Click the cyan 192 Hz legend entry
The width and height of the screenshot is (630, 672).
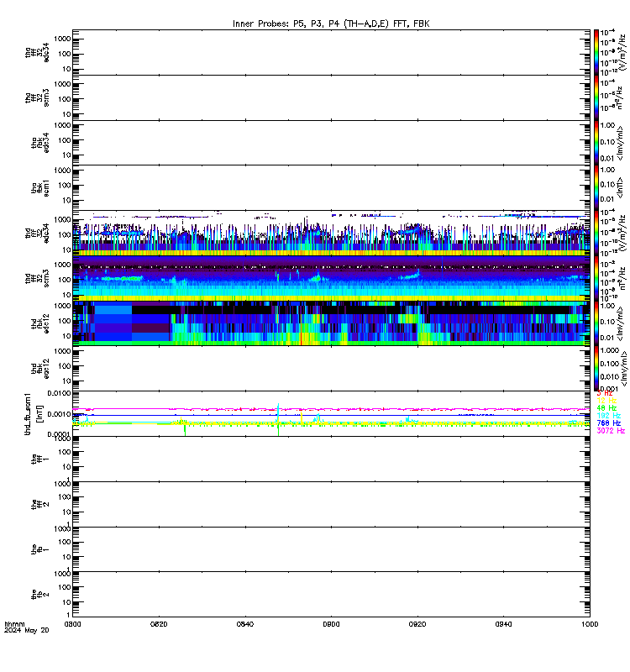click(608, 416)
